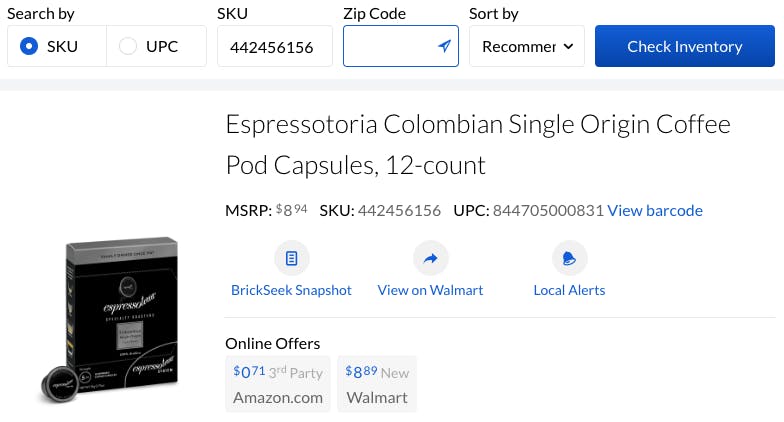This screenshot has width=784, height=422.
Task: Click the Online Offers heading
Action: click(x=273, y=343)
